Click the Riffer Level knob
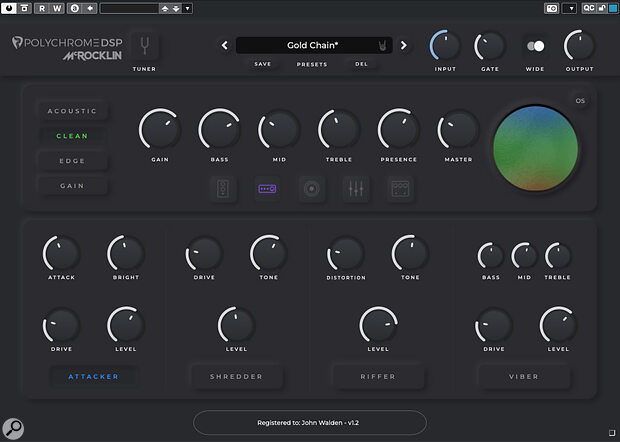This screenshot has height=442, width=620. 378,325
